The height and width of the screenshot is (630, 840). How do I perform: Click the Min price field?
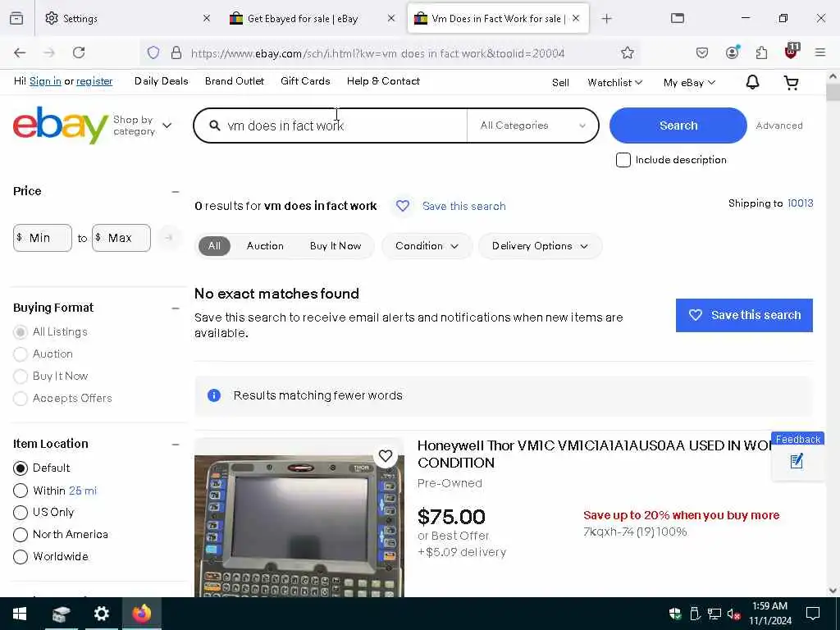click(43, 237)
